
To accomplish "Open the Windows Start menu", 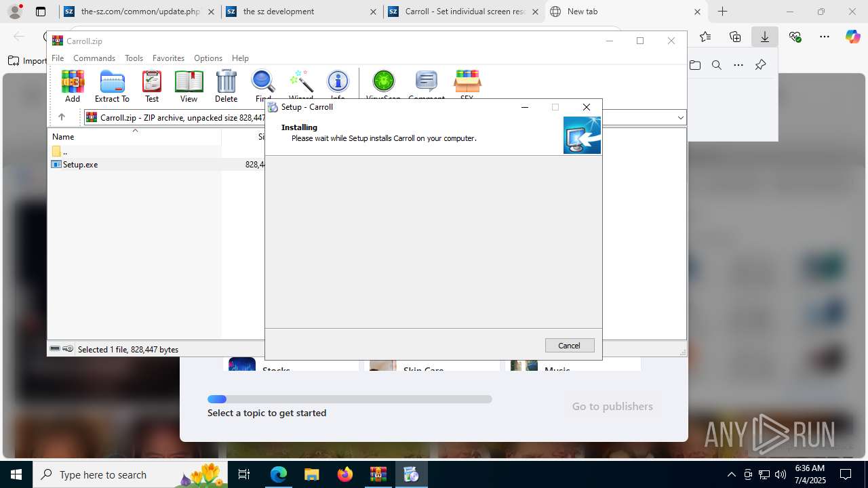I will pos(16,474).
